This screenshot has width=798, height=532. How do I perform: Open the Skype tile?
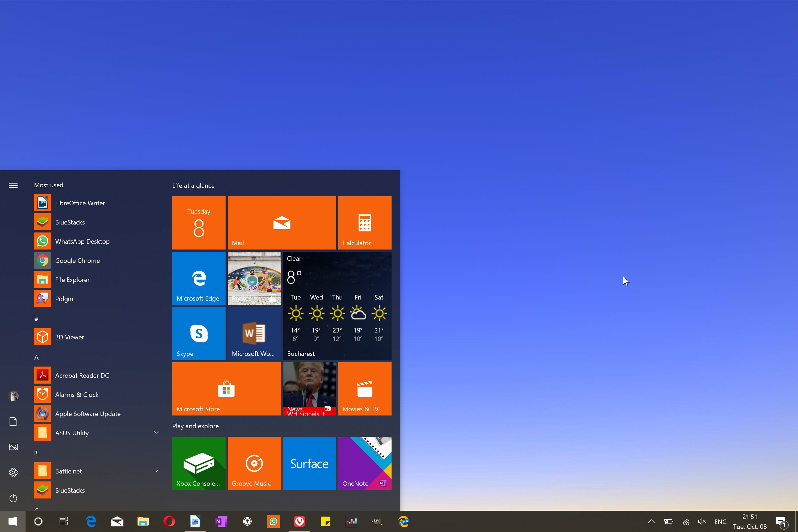point(199,334)
